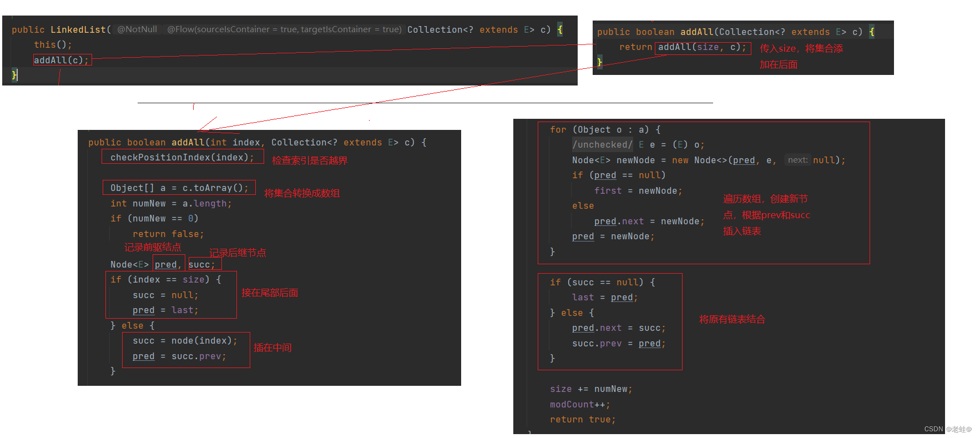Screen dimensions: 980x438
Task: Click the 'pred = succ.prev;' line
Action: click(x=179, y=356)
